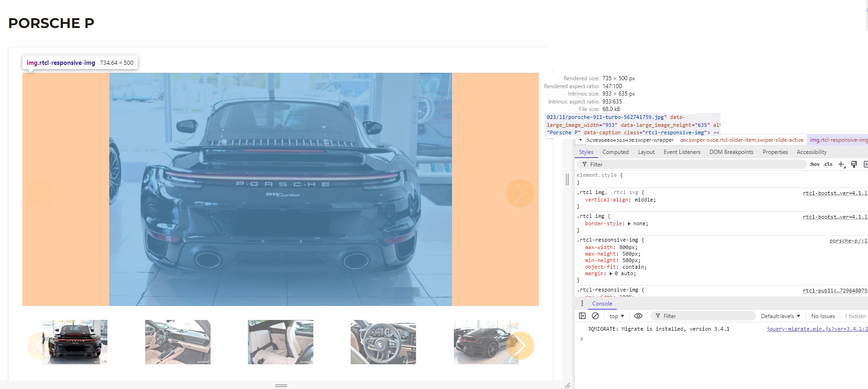The width and height of the screenshot is (868, 389).
Task: Click the No Issues button
Action: (x=823, y=316)
